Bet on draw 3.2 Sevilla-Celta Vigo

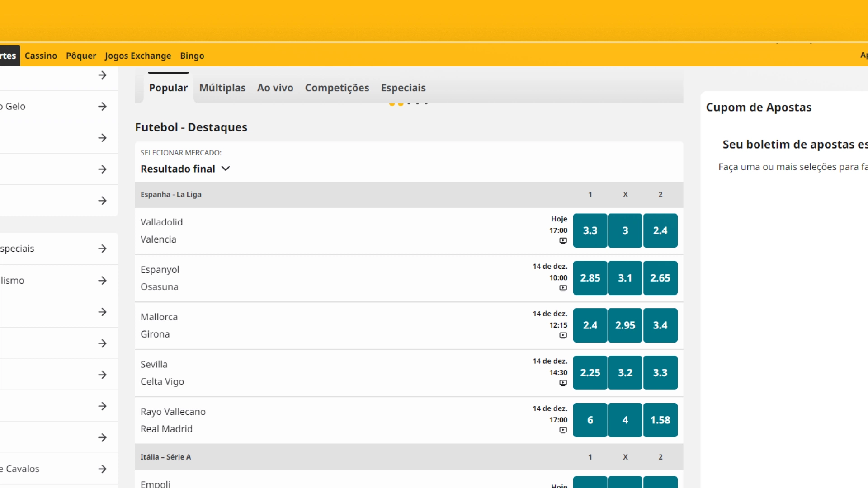click(x=625, y=373)
